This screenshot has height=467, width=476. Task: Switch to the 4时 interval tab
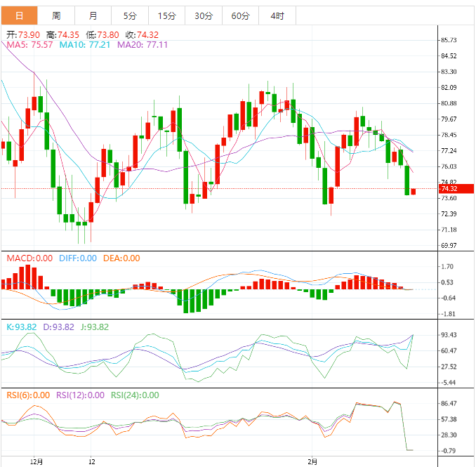[277, 15]
